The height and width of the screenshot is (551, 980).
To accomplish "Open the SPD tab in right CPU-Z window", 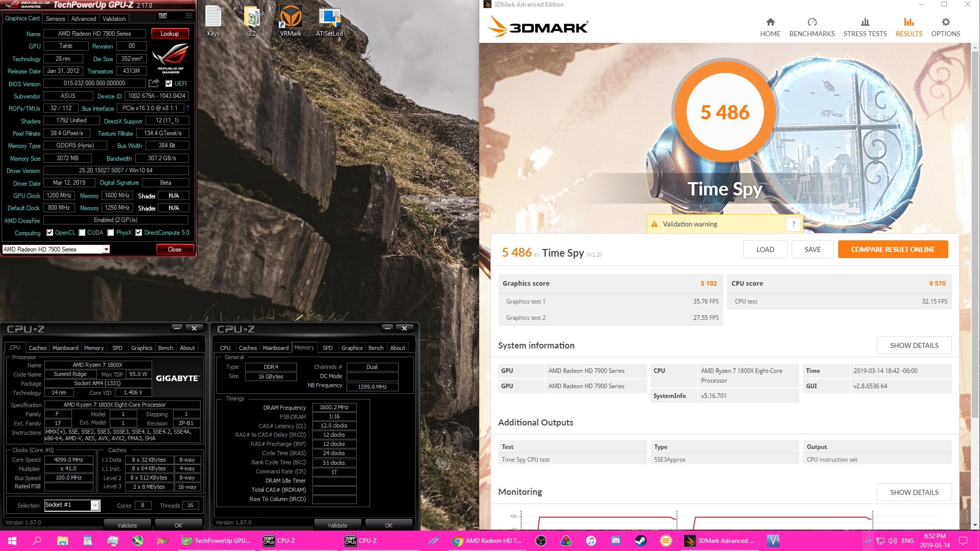I will click(328, 348).
